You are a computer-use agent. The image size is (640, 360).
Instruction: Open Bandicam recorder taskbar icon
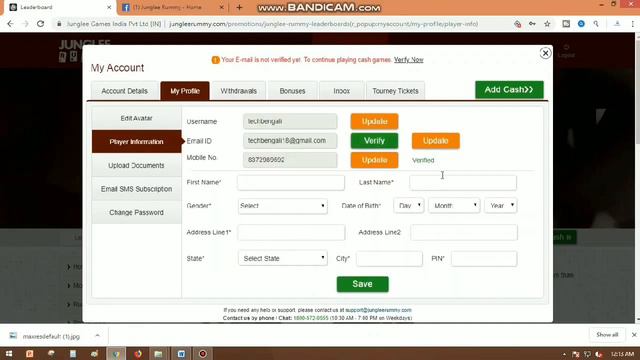coord(202,354)
